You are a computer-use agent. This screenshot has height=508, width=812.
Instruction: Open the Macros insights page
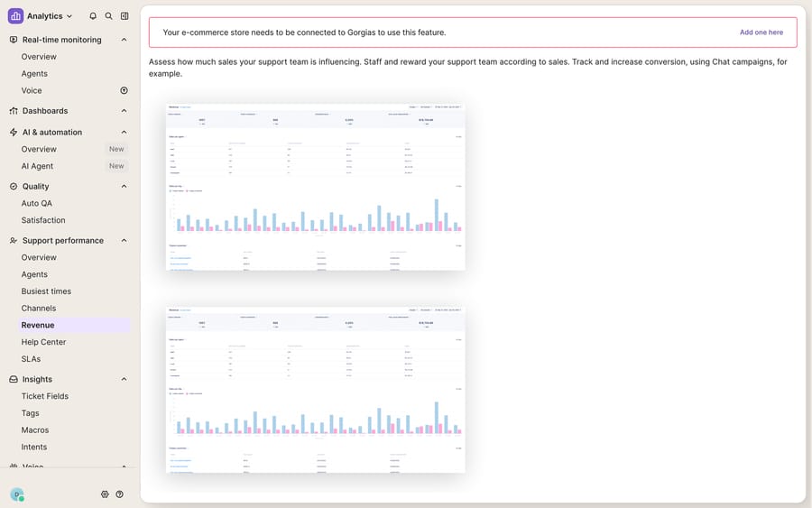click(x=35, y=430)
